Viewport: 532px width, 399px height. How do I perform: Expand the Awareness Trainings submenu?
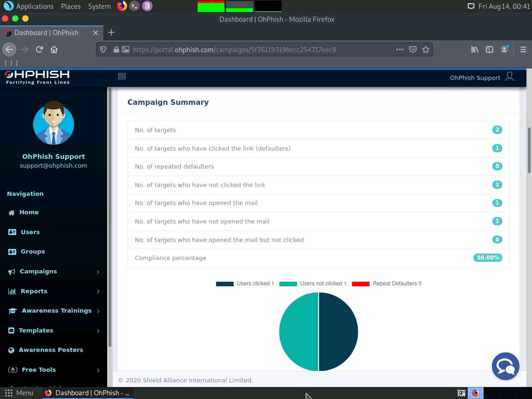pyautogui.click(x=54, y=311)
